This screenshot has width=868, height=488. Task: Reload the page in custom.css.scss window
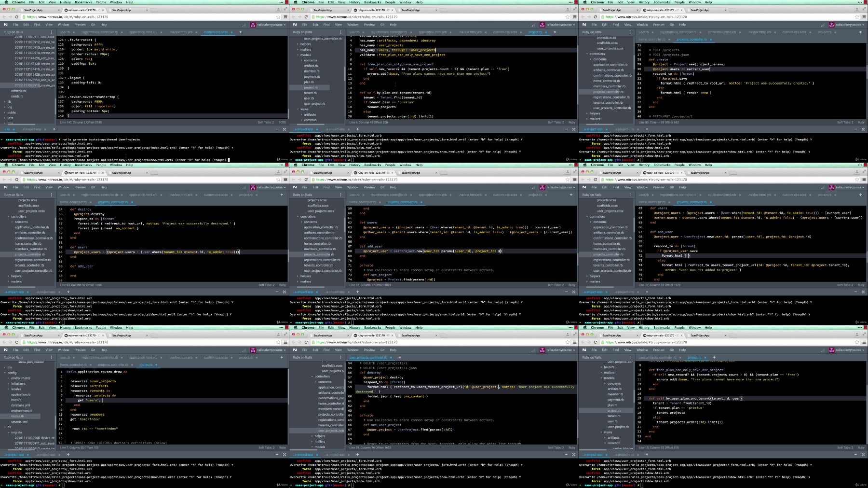(16, 17)
